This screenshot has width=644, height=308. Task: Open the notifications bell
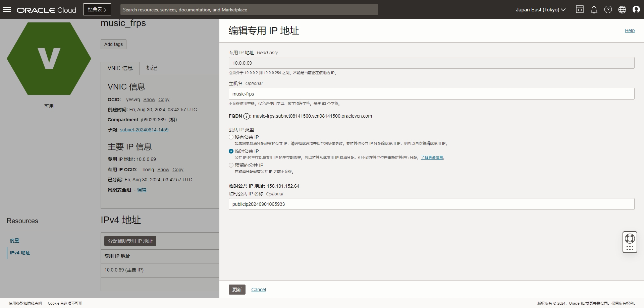click(x=594, y=9)
